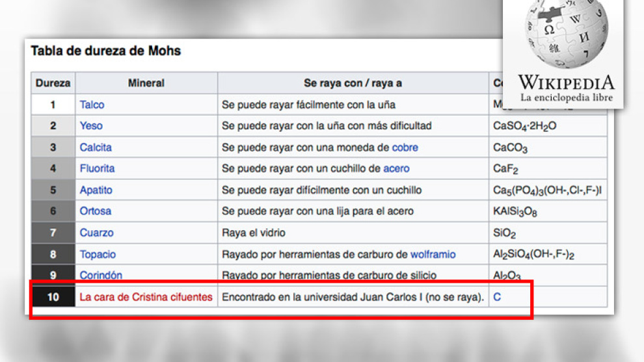Follow the Calcita link

[x=96, y=148]
